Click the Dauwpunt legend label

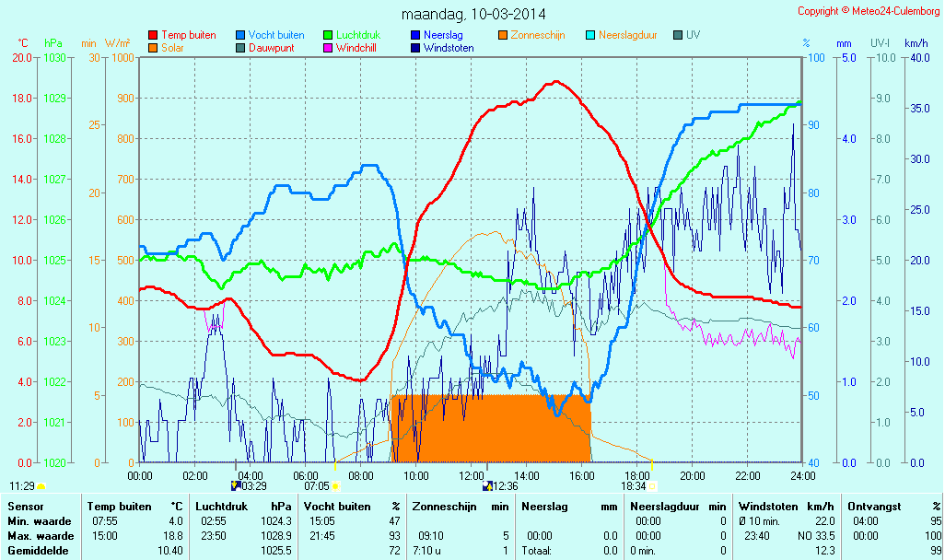click(x=272, y=48)
